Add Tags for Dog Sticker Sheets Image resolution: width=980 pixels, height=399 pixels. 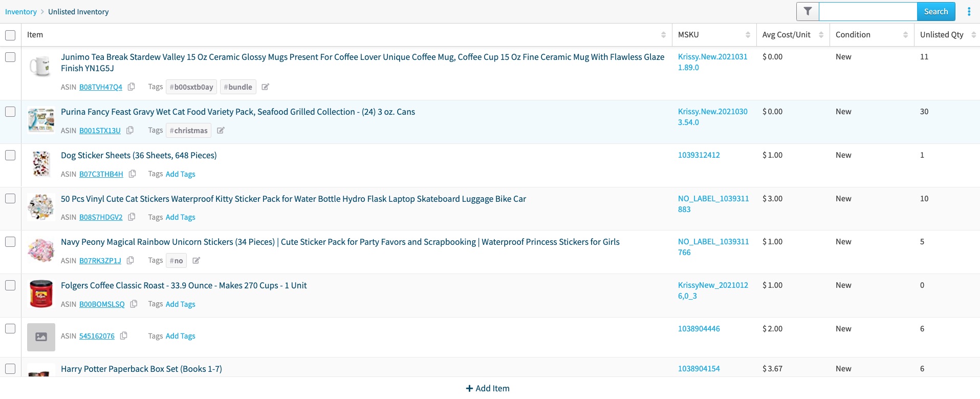(180, 174)
